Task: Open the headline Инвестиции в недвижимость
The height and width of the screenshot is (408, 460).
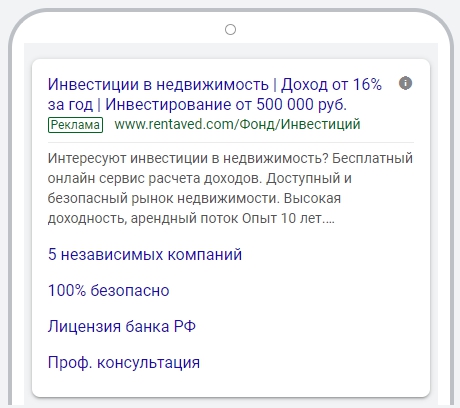Action: point(158,85)
